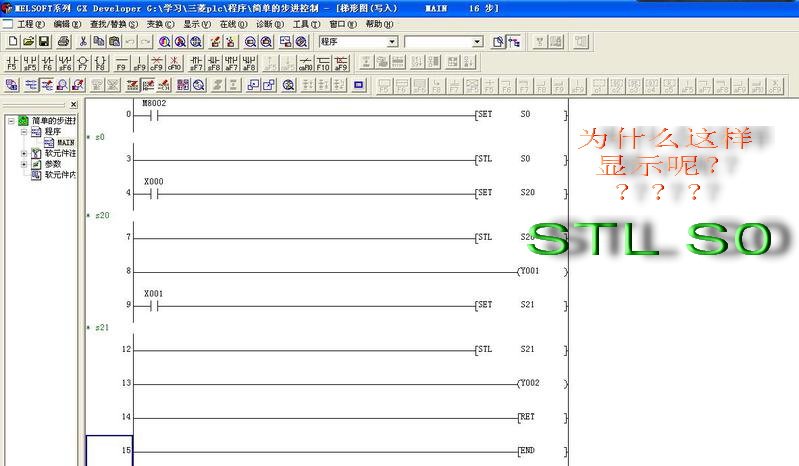Save the project using the floppy disk icon
799x466 pixels.
click(x=43, y=42)
